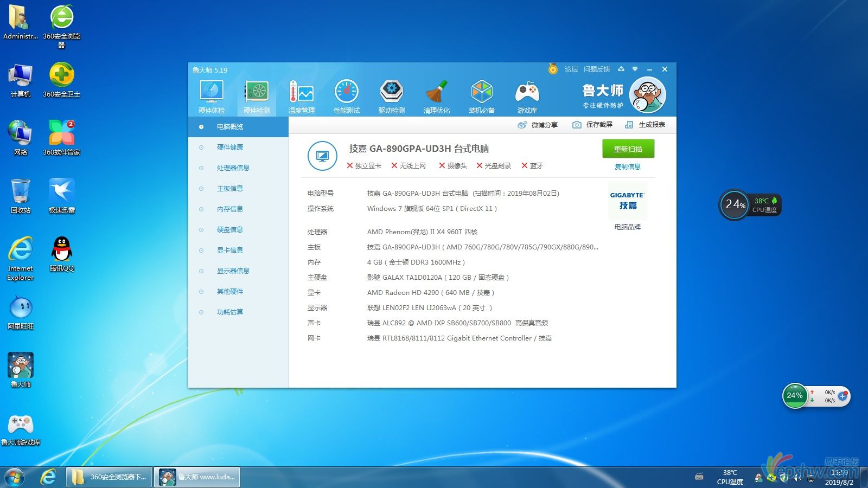Click 保存截屏 to save screenshot

pos(592,125)
